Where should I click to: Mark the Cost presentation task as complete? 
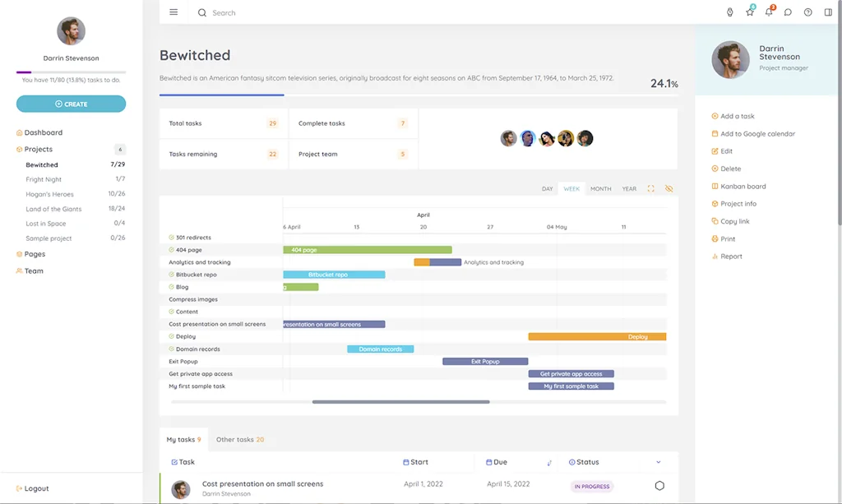coord(659,487)
